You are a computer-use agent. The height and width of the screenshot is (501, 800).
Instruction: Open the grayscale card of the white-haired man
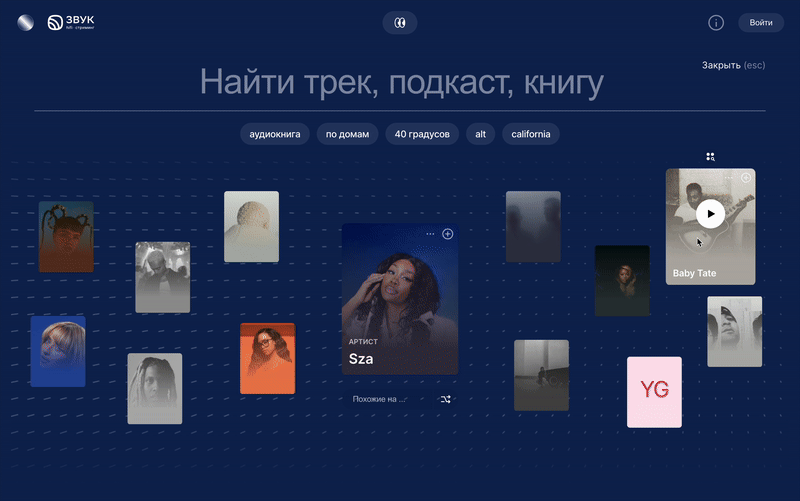click(x=163, y=277)
